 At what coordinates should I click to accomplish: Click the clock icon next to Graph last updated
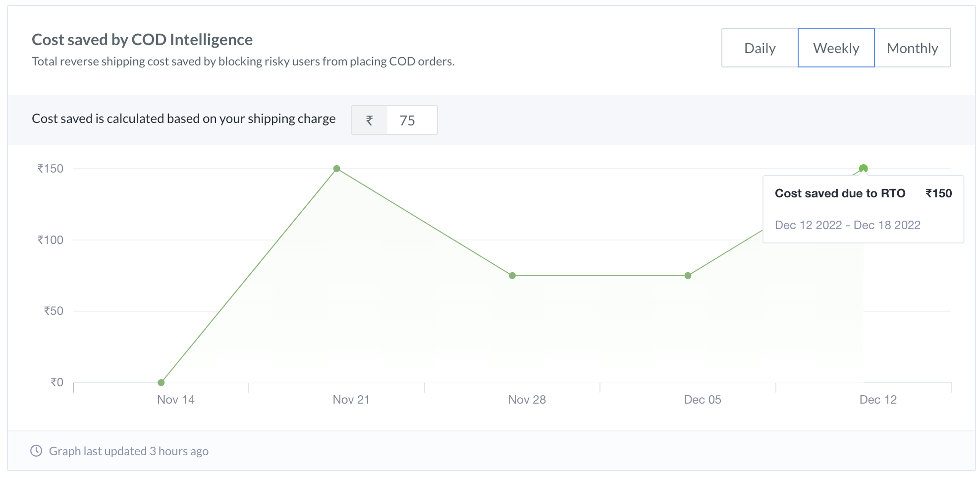(x=36, y=451)
